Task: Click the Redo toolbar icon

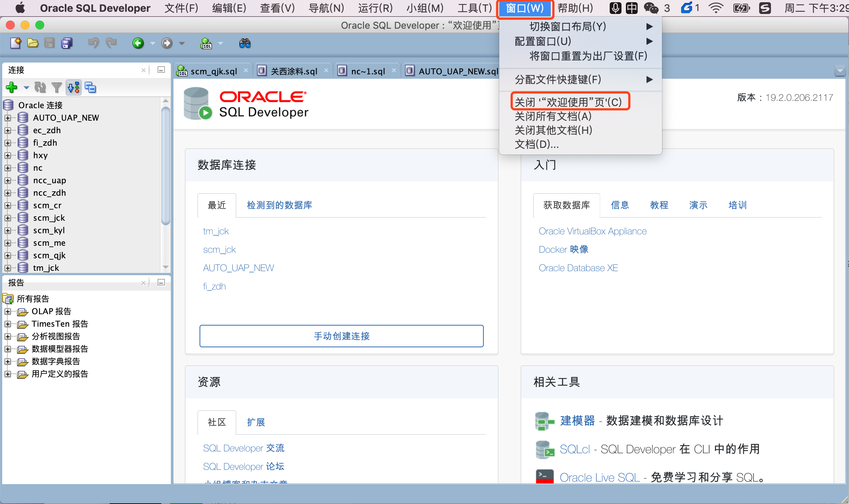Action: click(111, 43)
